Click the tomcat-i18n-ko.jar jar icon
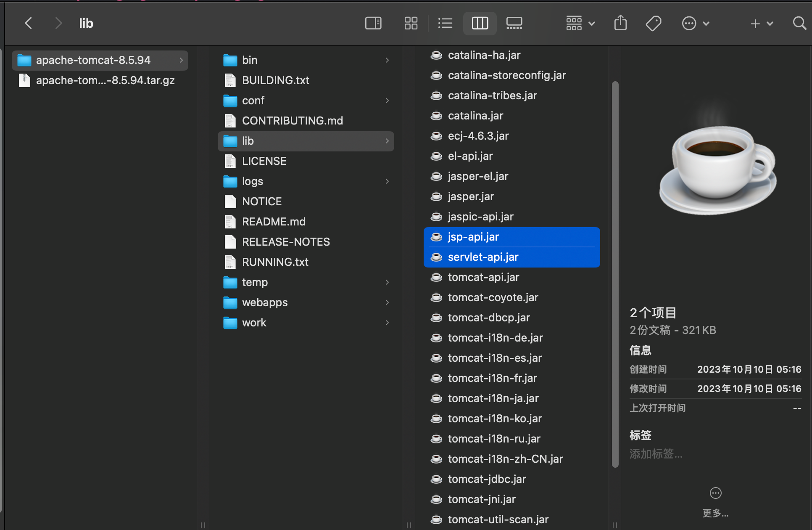This screenshot has height=530, width=812. pos(437,419)
